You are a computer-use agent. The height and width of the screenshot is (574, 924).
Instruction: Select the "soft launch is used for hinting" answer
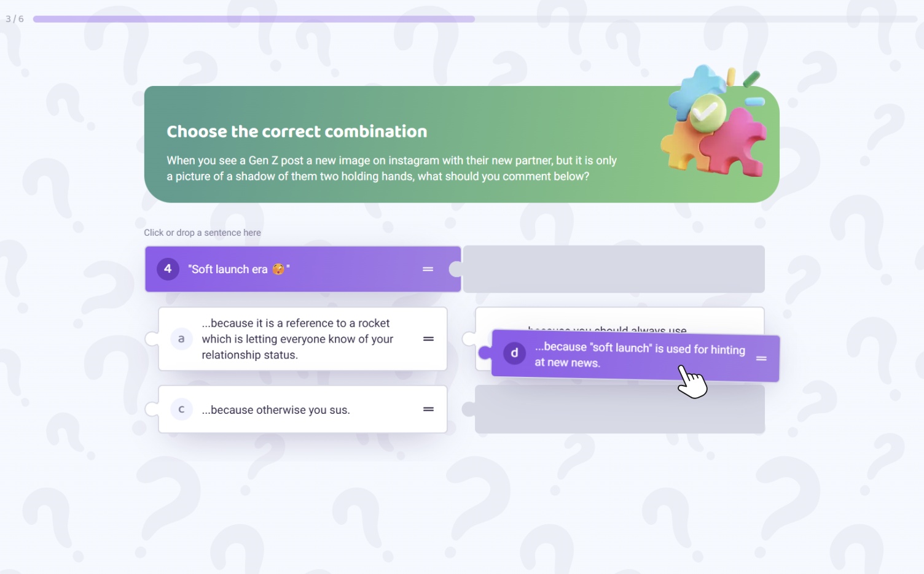coord(635,355)
